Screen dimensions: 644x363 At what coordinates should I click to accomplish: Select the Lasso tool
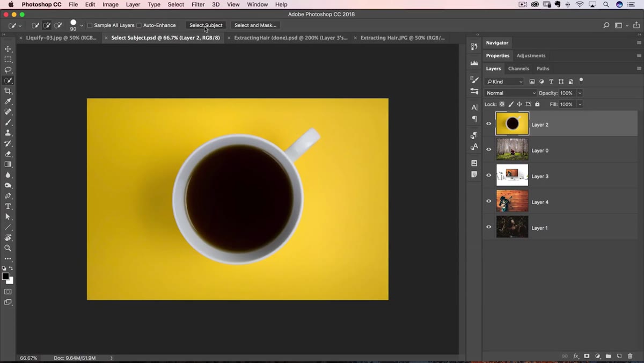click(8, 70)
